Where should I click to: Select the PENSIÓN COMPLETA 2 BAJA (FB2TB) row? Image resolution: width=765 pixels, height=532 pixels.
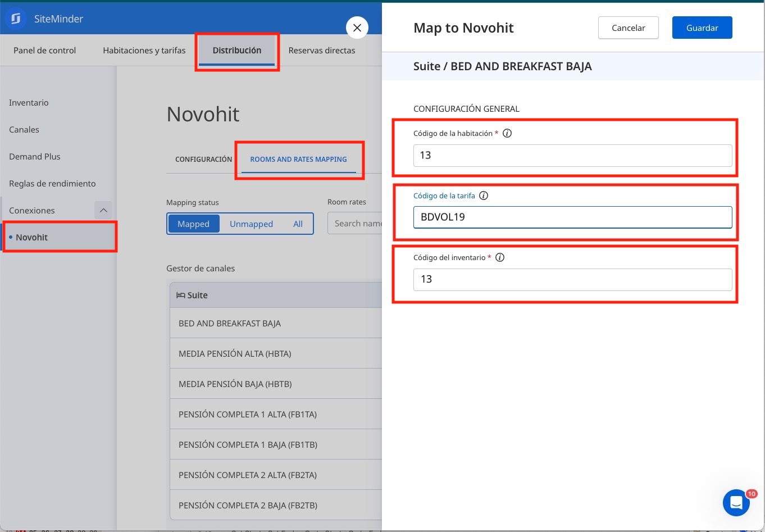coord(276,505)
